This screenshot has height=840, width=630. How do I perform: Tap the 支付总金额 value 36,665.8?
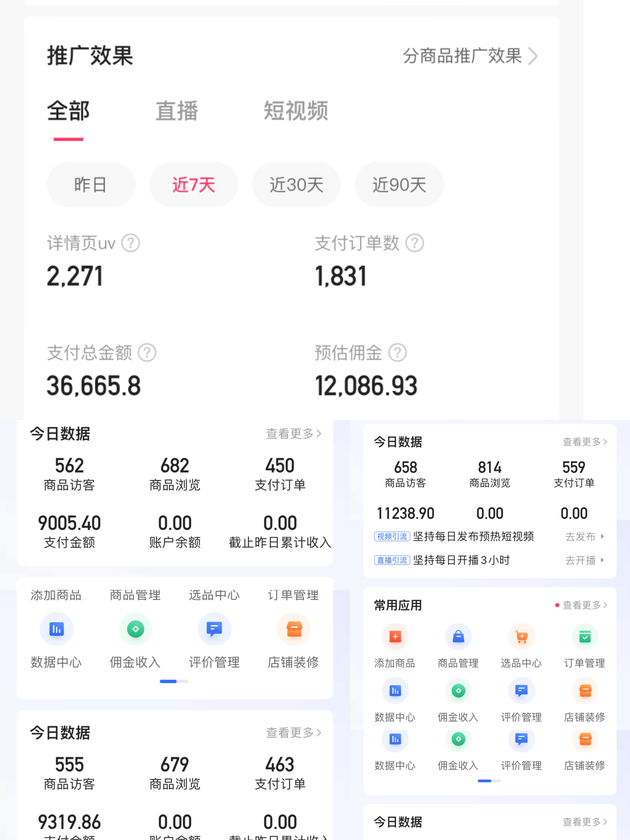click(94, 386)
